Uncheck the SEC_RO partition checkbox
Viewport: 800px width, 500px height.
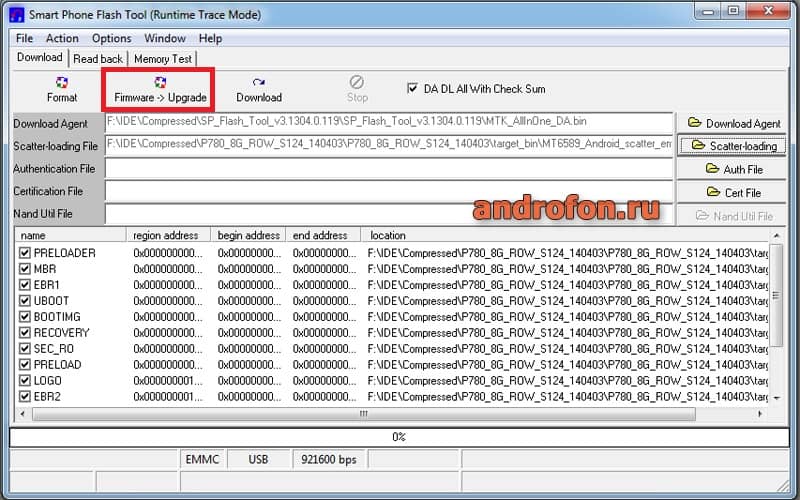coord(24,348)
